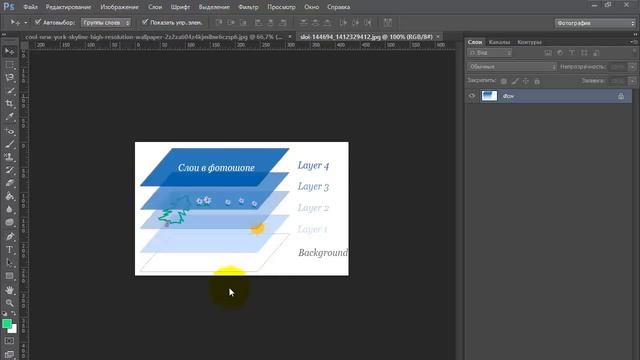Image resolution: width=640 pixels, height=360 pixels.
Task: Select the Pen tool
Action: (x=9, y=236)
